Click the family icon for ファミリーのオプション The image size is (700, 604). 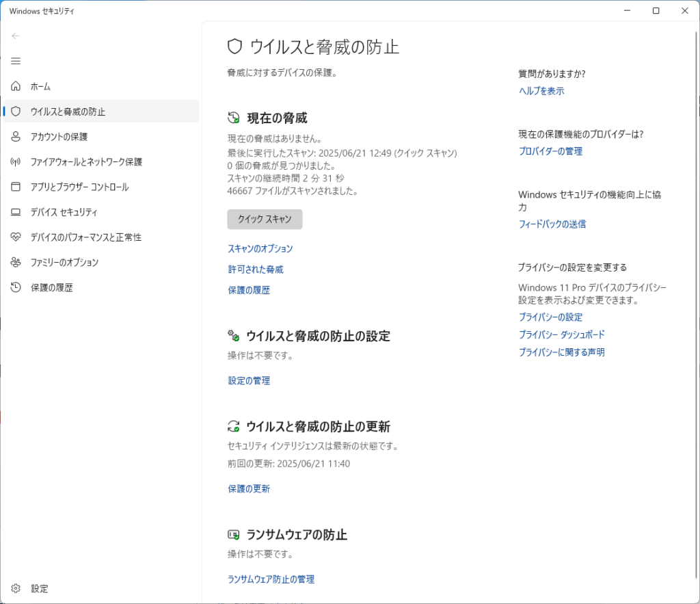pyautogui.click(x=16, y=262)
